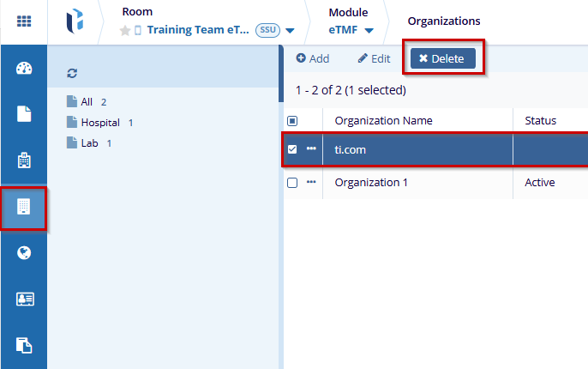The width and height of the screenshot is (588, 369).
Task: Open the documents page icon in sidebar
Action: coord(24,113)
